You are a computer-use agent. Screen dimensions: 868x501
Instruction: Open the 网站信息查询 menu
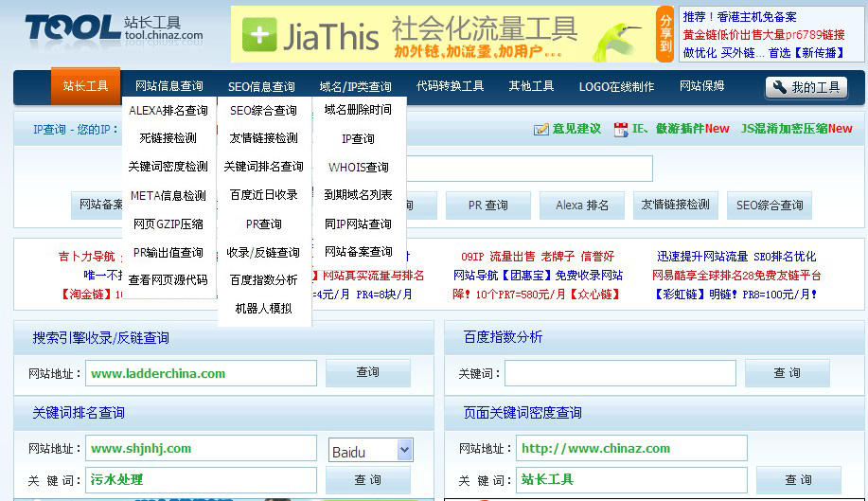pyautogui.click(x=168, y=86)
